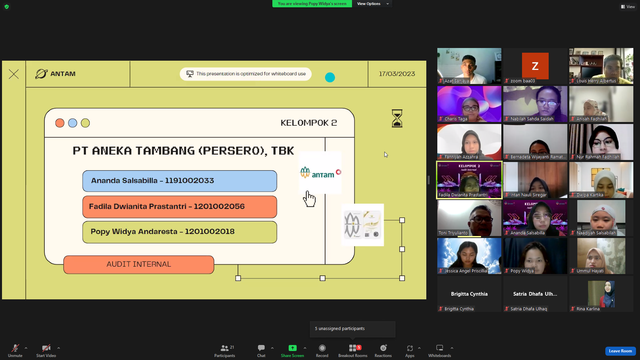This screenshot has width=640, height=360.
Task: Select Rina Kartina video tile
Action: point(601,294)
